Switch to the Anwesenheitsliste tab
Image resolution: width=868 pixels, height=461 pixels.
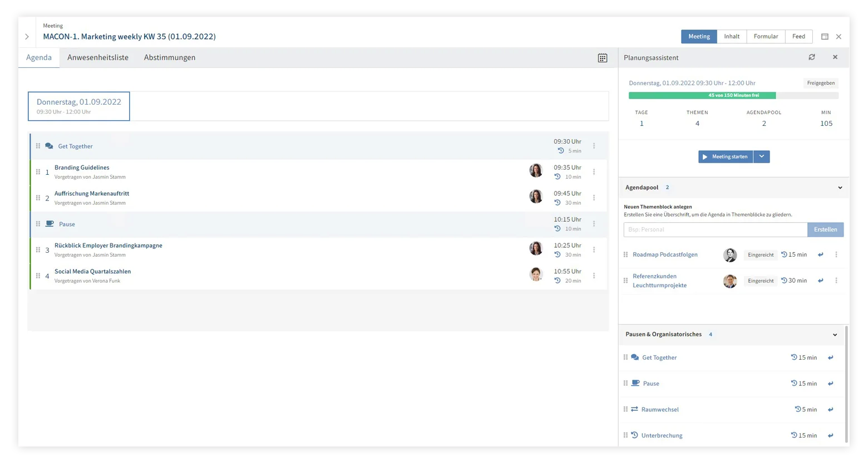[98, 58]
